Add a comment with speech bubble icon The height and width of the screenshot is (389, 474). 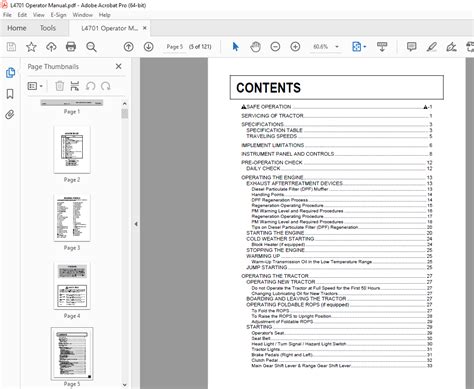click(411, 47)
